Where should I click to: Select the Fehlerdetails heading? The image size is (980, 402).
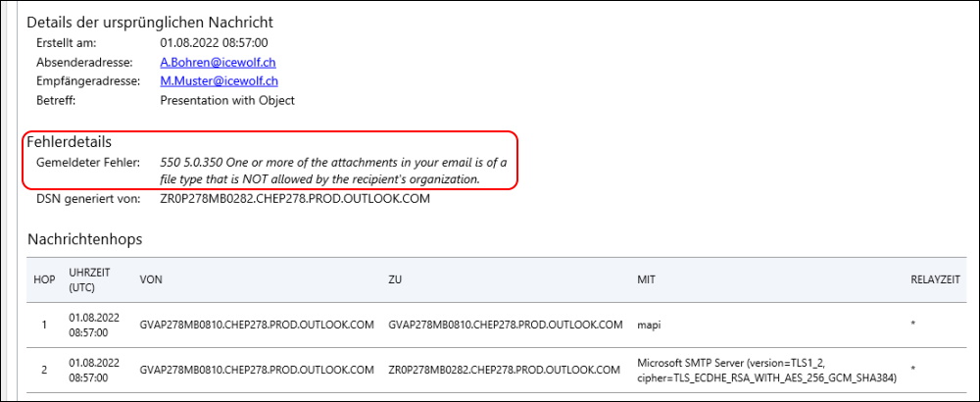pyautogui.click(x=70, y=142)
